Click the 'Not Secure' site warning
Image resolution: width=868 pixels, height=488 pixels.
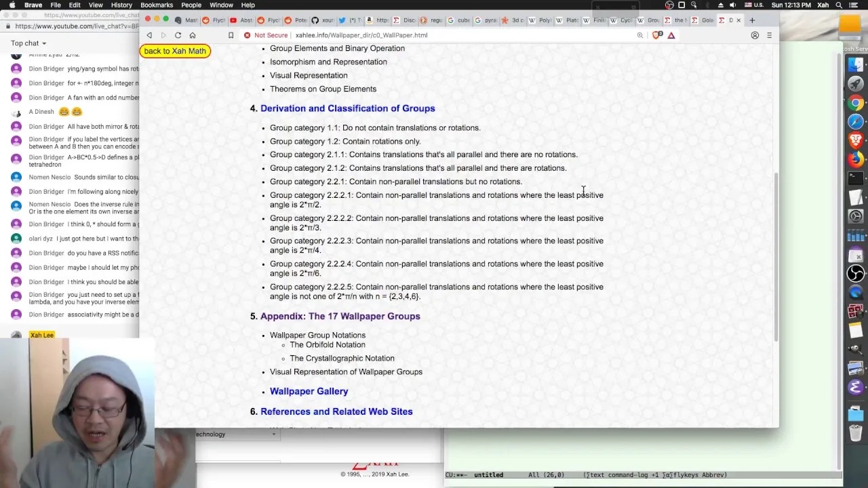coord(266,35)
